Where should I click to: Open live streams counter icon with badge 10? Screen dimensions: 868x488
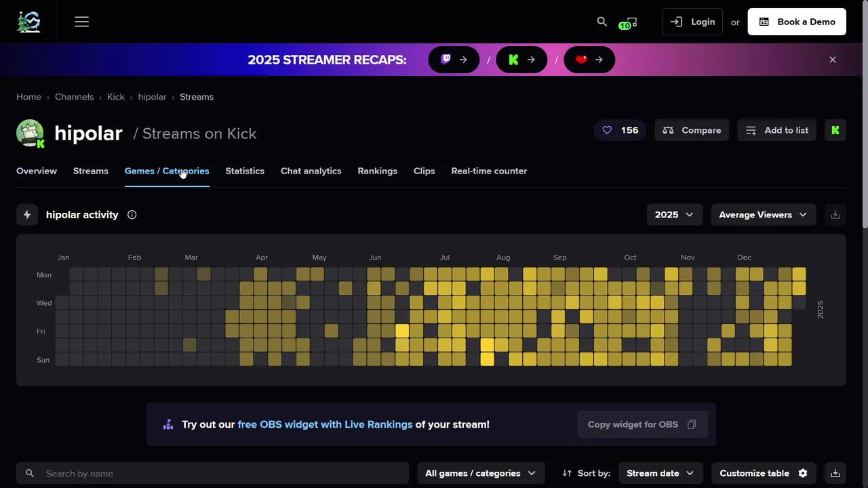pyautogui.click(x=628, y=22)
